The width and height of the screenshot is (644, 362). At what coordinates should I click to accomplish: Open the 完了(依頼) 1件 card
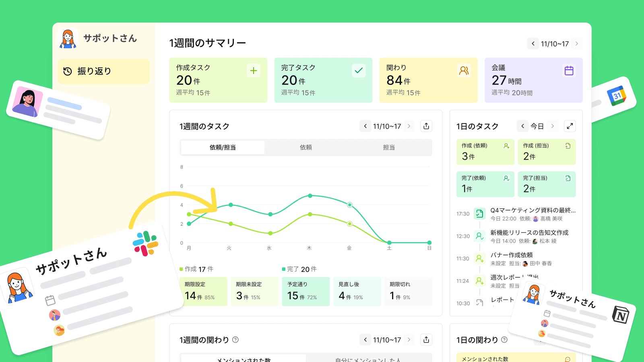[x=485, y=184]
